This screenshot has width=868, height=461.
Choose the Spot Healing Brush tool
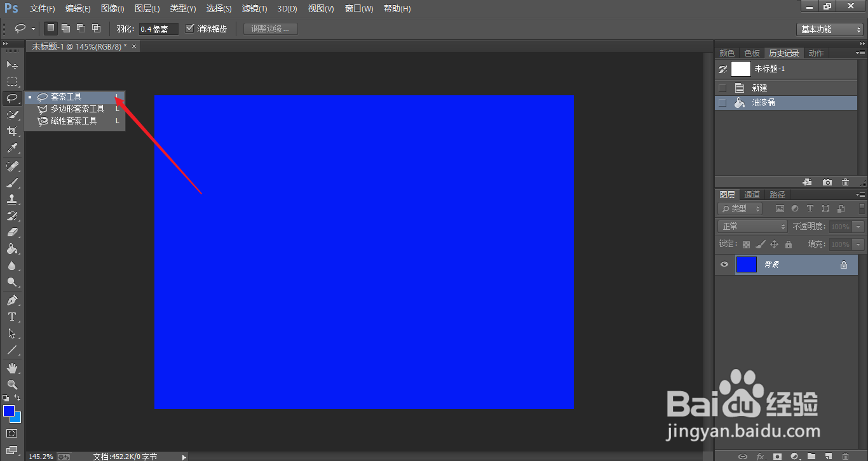tap(12, 166)
